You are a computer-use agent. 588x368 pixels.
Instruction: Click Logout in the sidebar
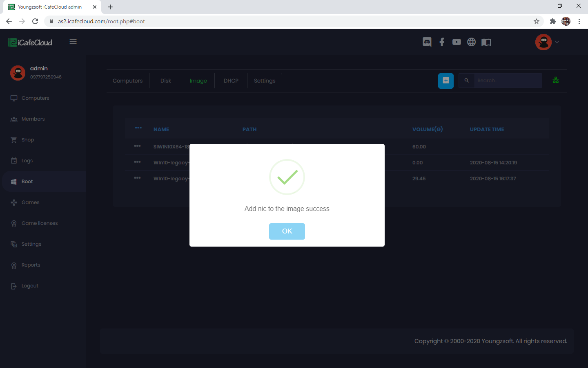click(30, 286)
